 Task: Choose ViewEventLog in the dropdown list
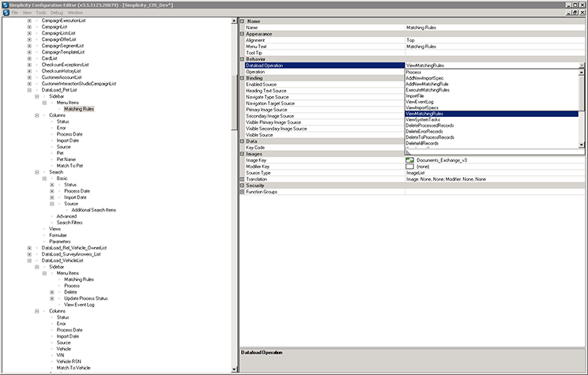click(492, 102)
